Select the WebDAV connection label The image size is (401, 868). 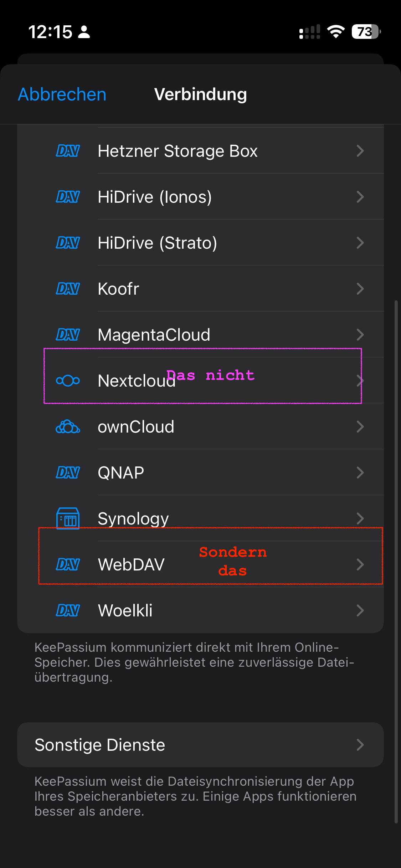[x=131, y=564]
